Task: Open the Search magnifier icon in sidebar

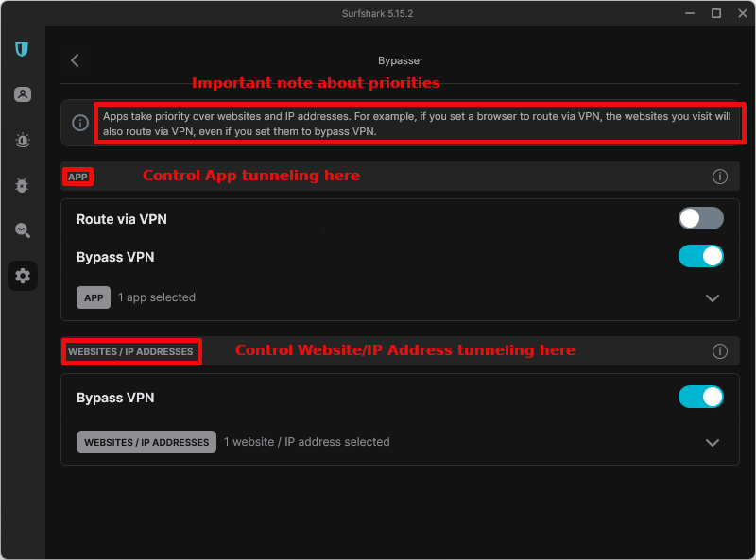Action: 22,230
